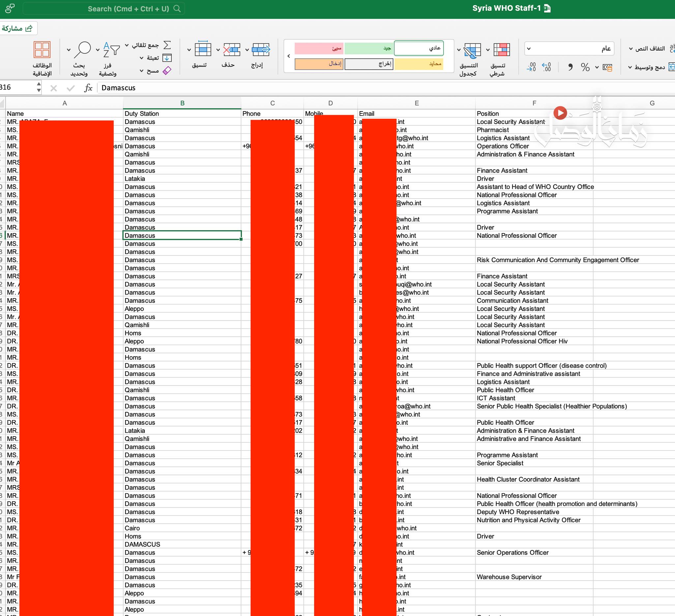
Task: Expand the Fill (تعبئة) dropdown arrow
Action: pos(141,58)
